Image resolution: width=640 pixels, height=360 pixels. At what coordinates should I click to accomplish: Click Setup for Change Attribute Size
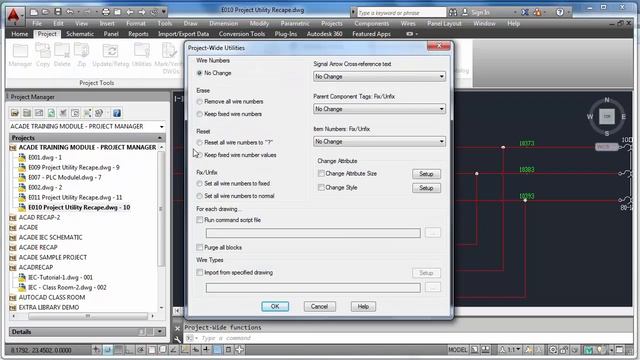click(426, 174)
